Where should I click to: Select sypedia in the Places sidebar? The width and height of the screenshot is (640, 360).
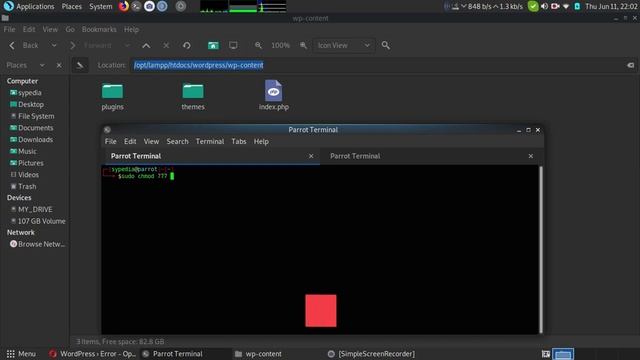(x=29, y=93)
